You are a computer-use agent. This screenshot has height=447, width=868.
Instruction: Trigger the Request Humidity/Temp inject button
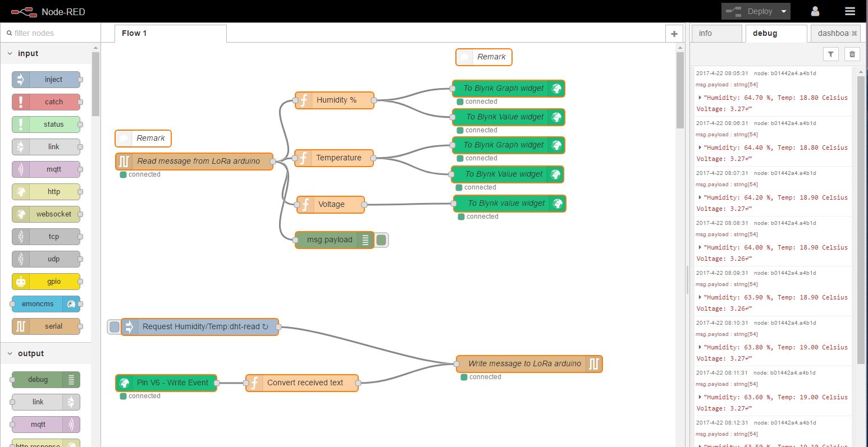coord(115,327)
